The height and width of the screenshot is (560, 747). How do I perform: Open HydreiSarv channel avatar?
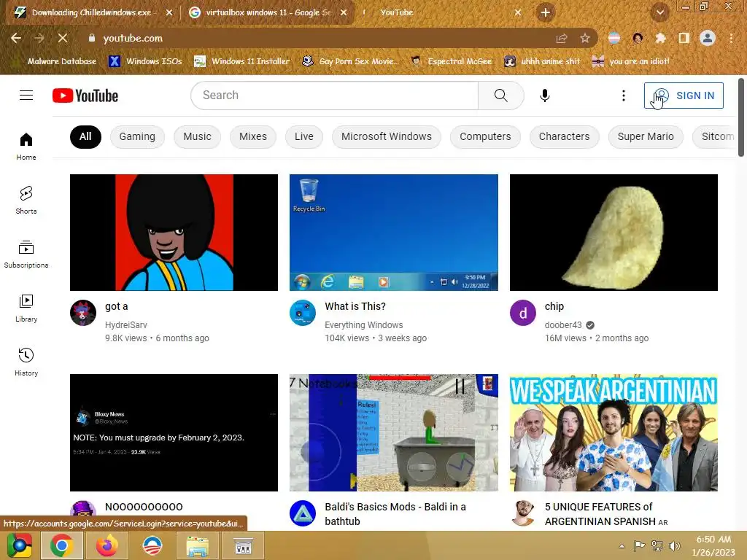(83, 313)
